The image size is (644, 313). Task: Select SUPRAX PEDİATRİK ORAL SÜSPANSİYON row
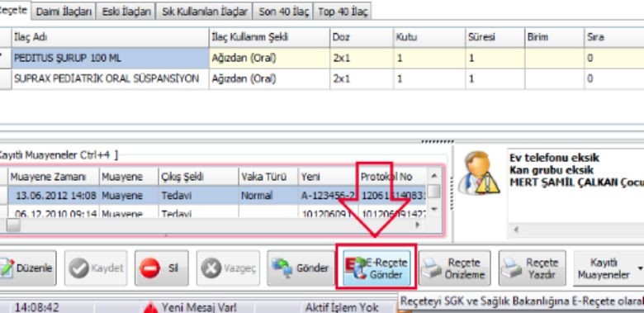322,78
